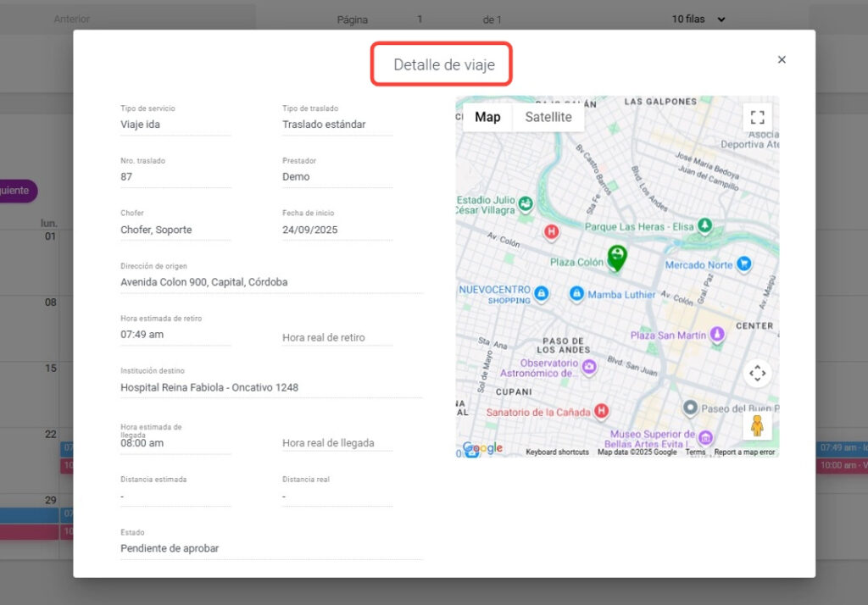Click the Dirección de origen address field
Image resolution: width=868 pixels, height=605 pixels.
coord(271,282)
